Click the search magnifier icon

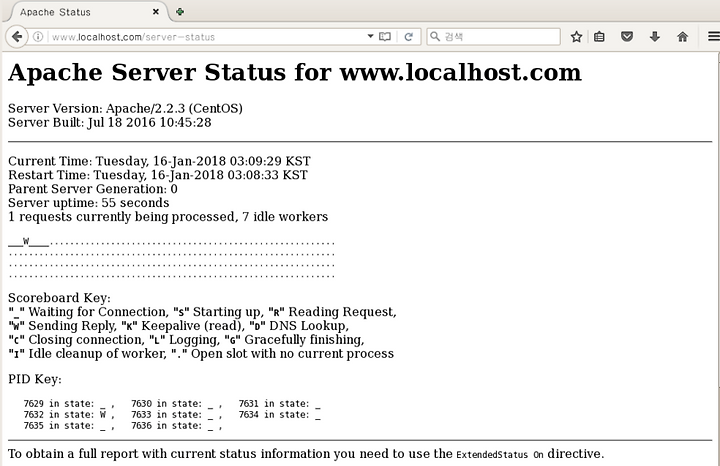pyautogui.click(x=434, y=36)
